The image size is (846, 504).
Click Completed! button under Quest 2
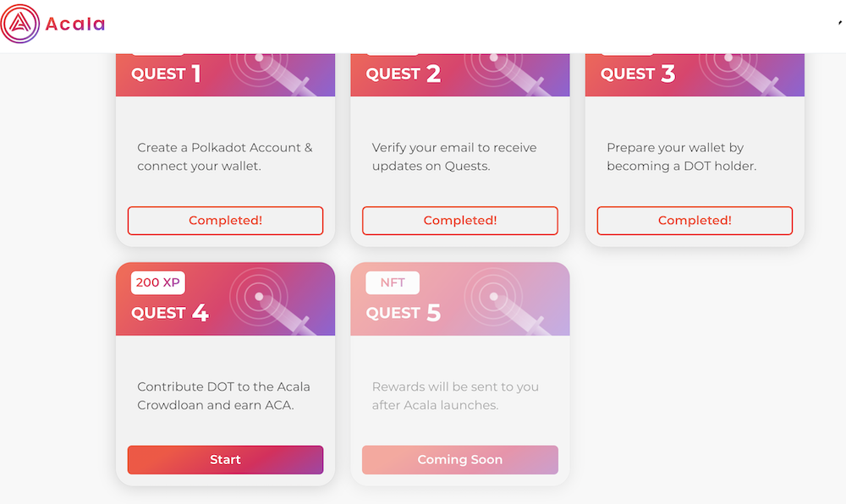(460, 221)
